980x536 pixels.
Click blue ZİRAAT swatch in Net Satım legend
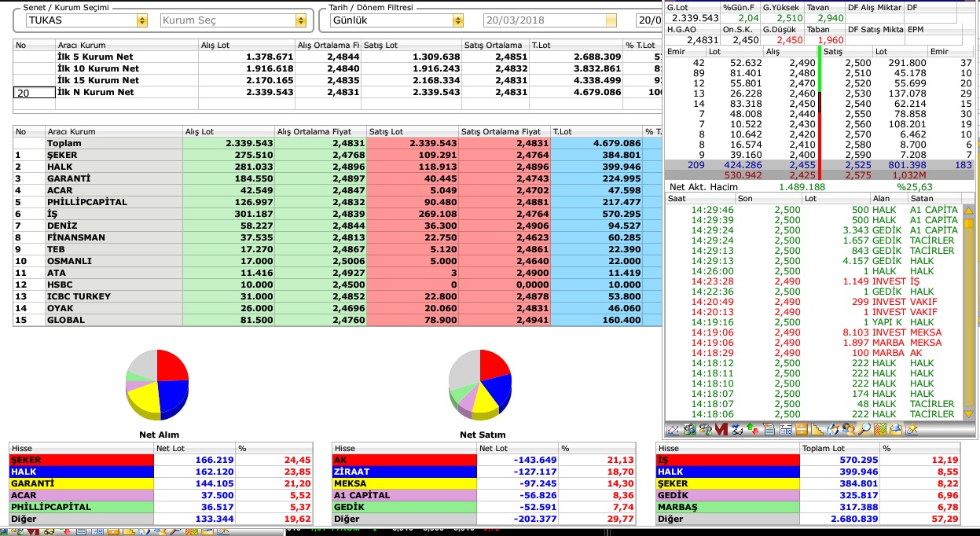pos(405,472)
